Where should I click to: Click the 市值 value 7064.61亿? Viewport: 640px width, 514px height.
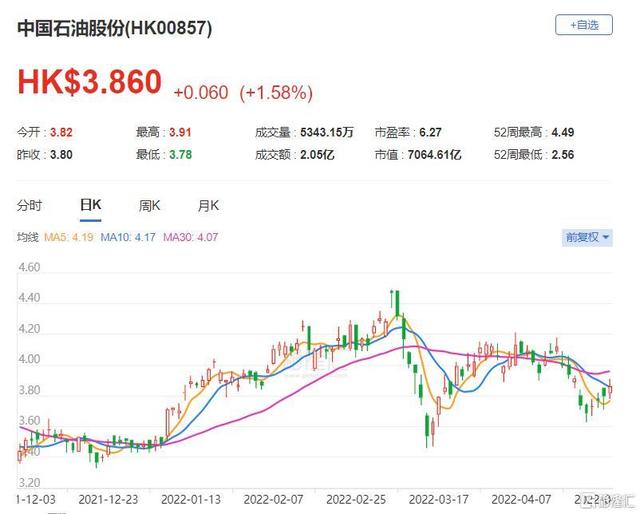(x=434, y=155)
